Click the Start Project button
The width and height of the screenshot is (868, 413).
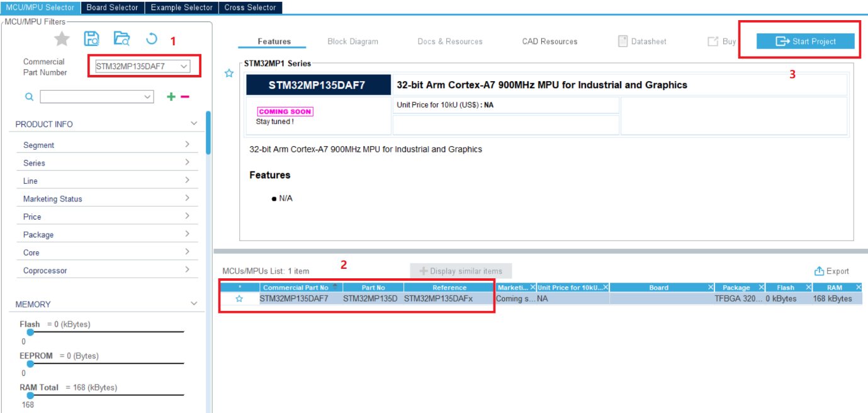pos(806,42)
